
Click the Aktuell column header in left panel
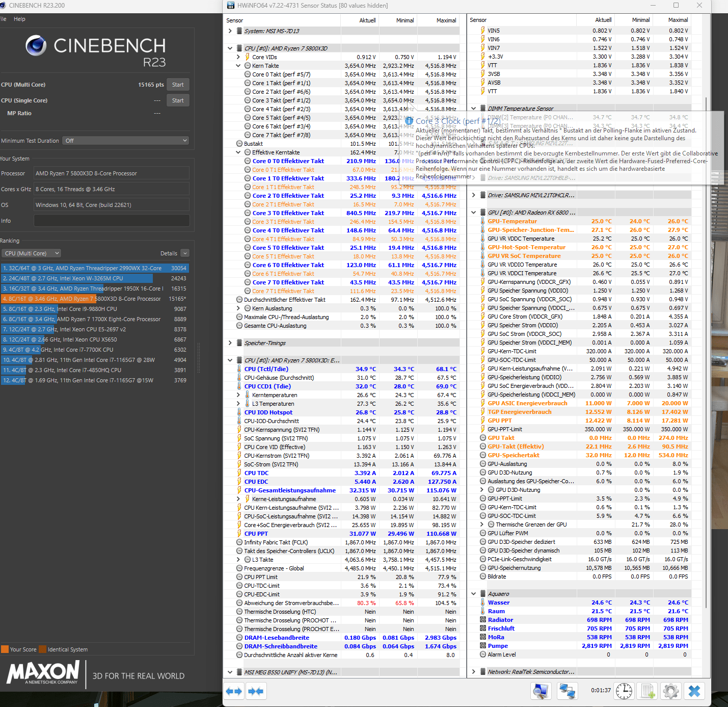click(x=368, y=20)
